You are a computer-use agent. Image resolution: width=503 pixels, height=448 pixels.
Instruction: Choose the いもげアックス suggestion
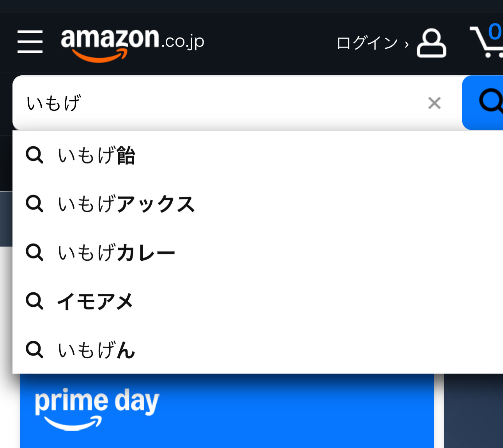tap(258, 204)
